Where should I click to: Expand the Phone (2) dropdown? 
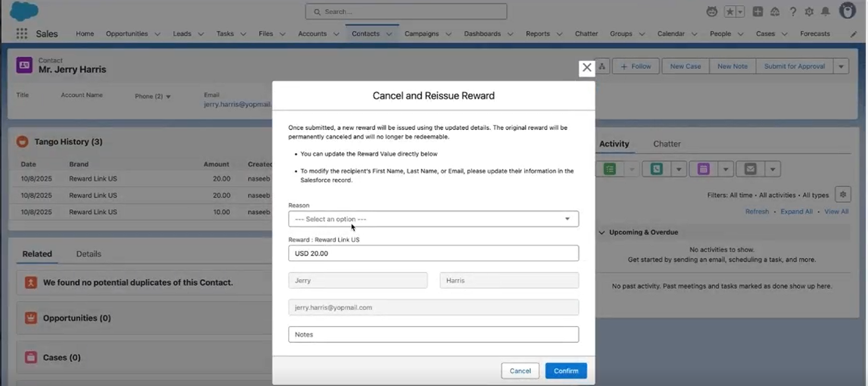[168, 96]
